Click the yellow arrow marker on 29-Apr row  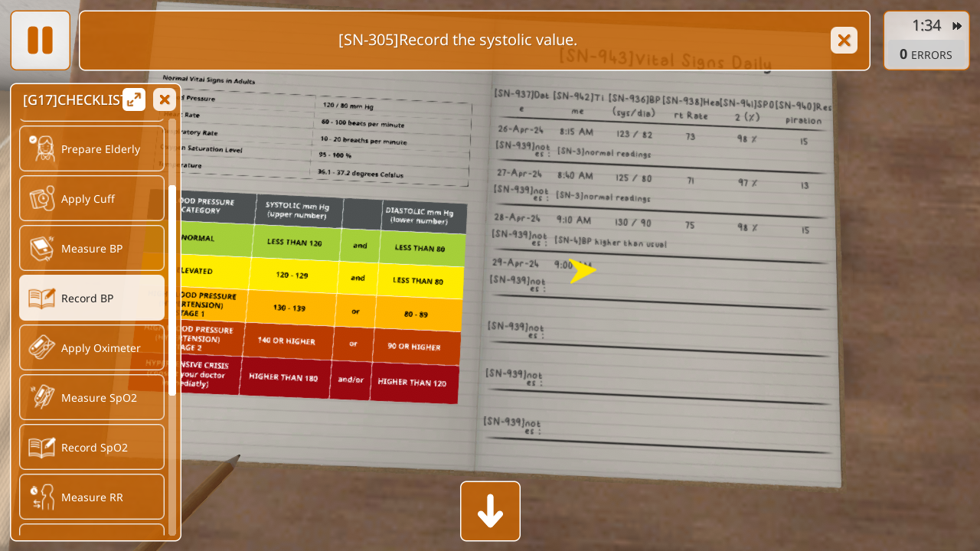point(583,271)
